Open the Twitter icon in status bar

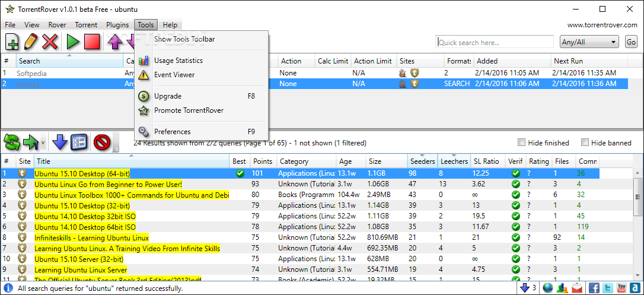608,288
